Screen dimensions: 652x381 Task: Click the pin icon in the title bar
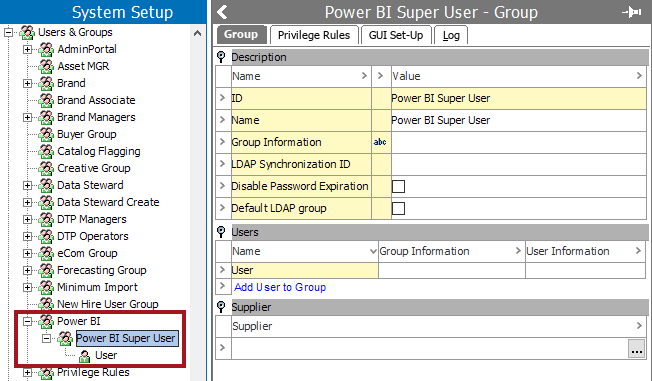(x=631, y=12)
